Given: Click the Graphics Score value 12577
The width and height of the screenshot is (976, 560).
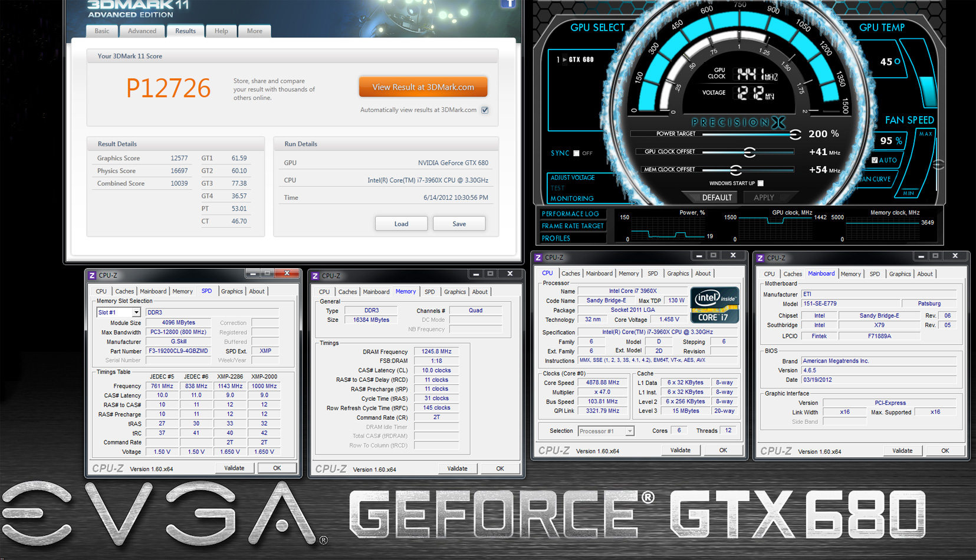Looking at the screenshot, I should [179, 158].
